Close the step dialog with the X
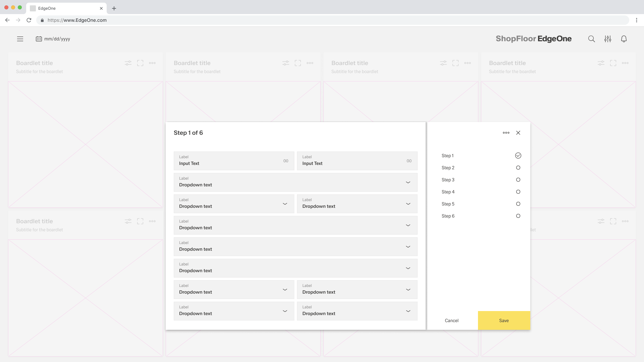Image resolution: width=644 pixels, height=362 pixels. click(518, 133)
